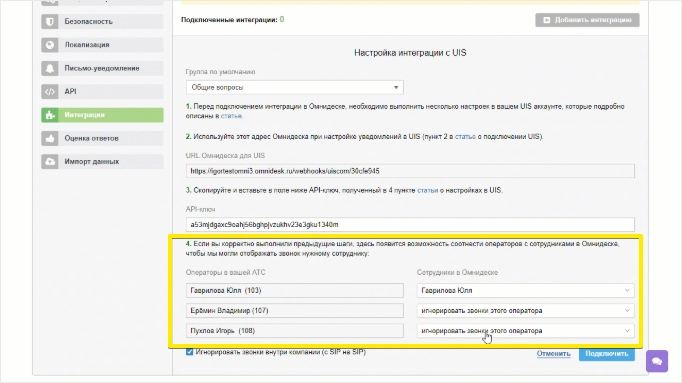
Task: Click the operator field Гаврилова Юля (103)
Action: coord(294,290)
